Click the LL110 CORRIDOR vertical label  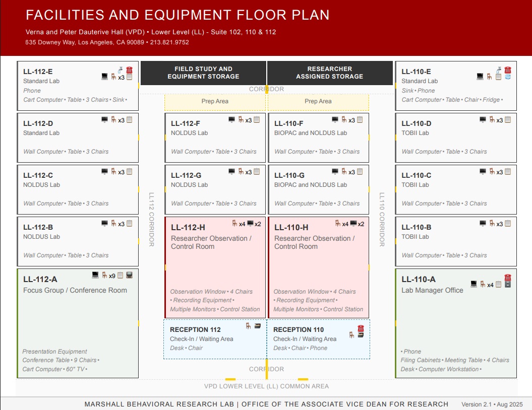(382, 219)
